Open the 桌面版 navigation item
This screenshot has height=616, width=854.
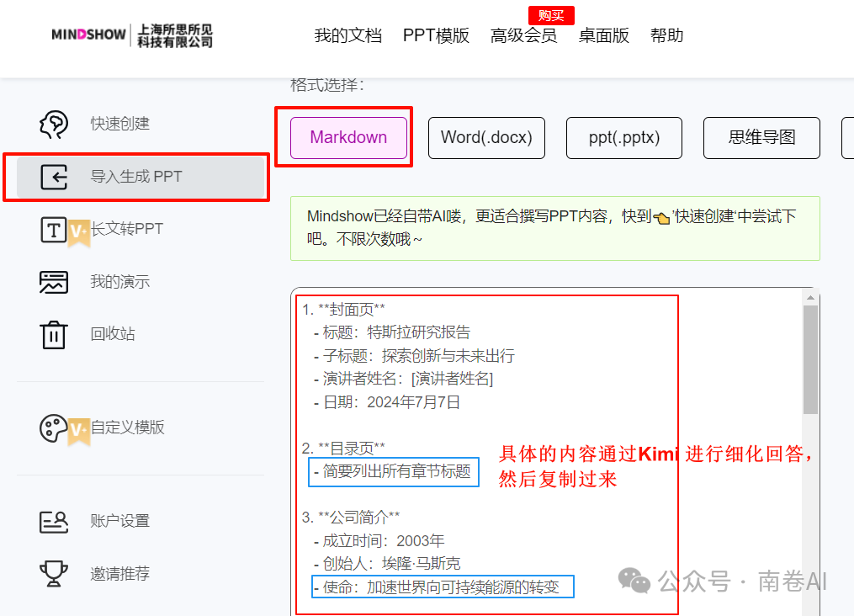coord(603,35)
